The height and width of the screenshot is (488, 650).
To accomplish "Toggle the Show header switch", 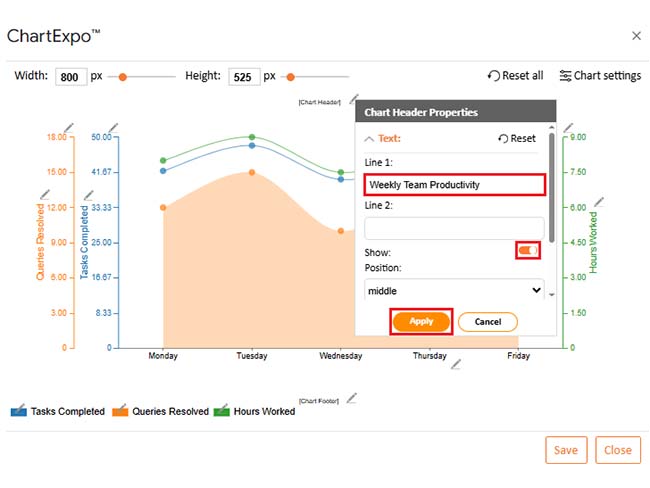I will 528,250.
